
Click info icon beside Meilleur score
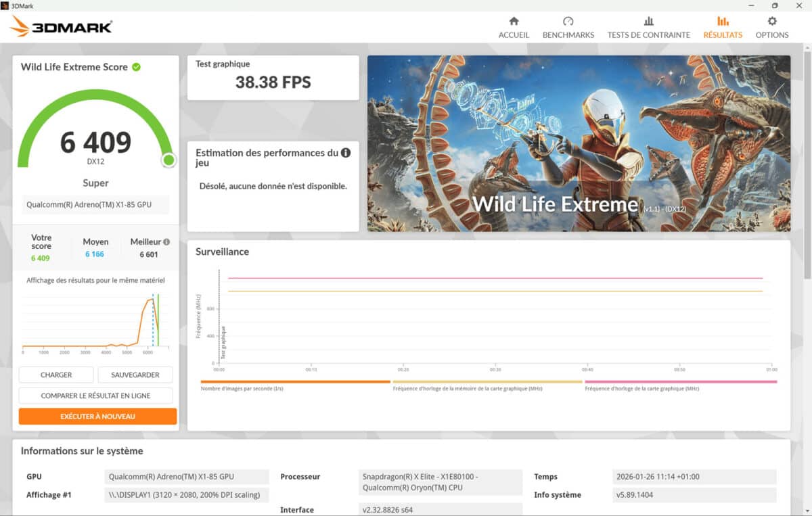(166, 241)
